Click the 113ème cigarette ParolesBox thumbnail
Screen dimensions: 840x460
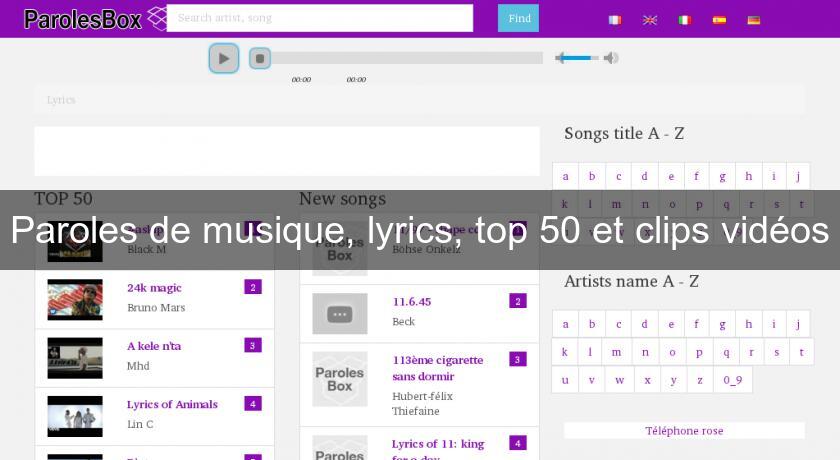340,379
